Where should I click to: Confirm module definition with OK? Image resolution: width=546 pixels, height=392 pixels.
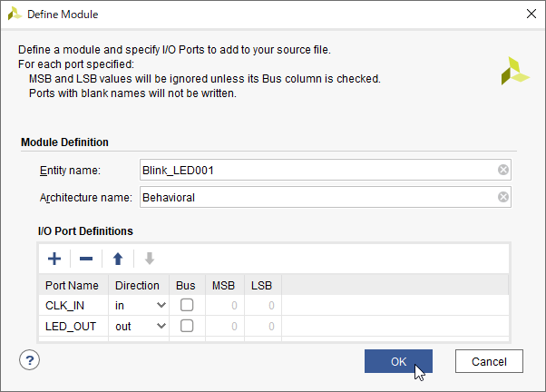pos(398,361)
